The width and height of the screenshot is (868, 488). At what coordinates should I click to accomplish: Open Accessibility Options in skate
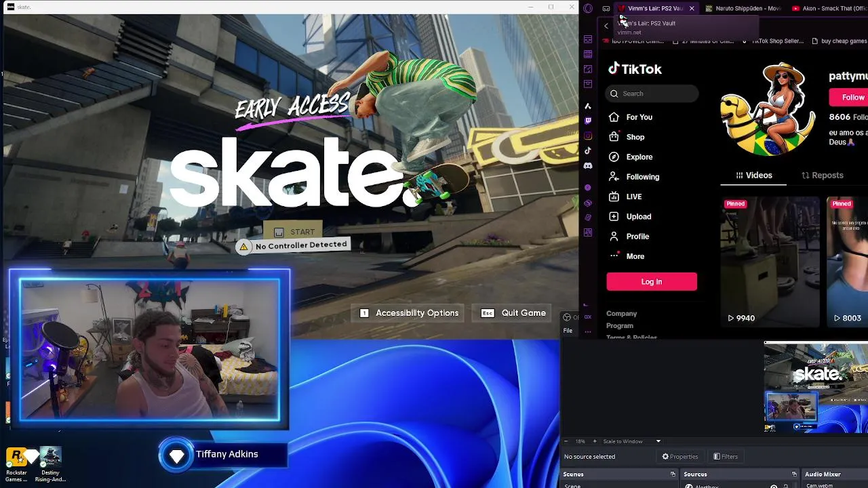409,312
